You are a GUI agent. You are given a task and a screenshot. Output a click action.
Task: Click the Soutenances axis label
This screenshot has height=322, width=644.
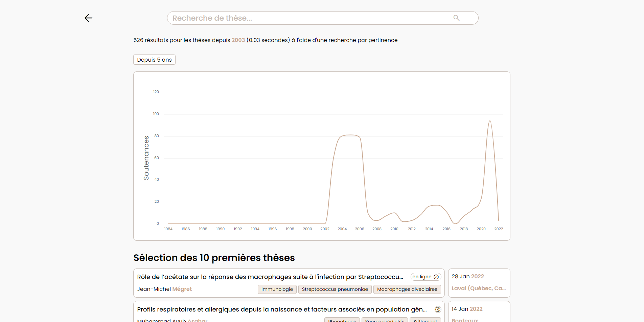tap(146, 158)
